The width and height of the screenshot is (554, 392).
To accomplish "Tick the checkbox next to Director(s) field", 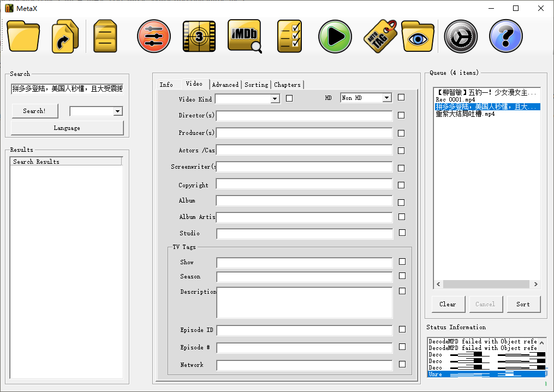I will coord(401,115).
